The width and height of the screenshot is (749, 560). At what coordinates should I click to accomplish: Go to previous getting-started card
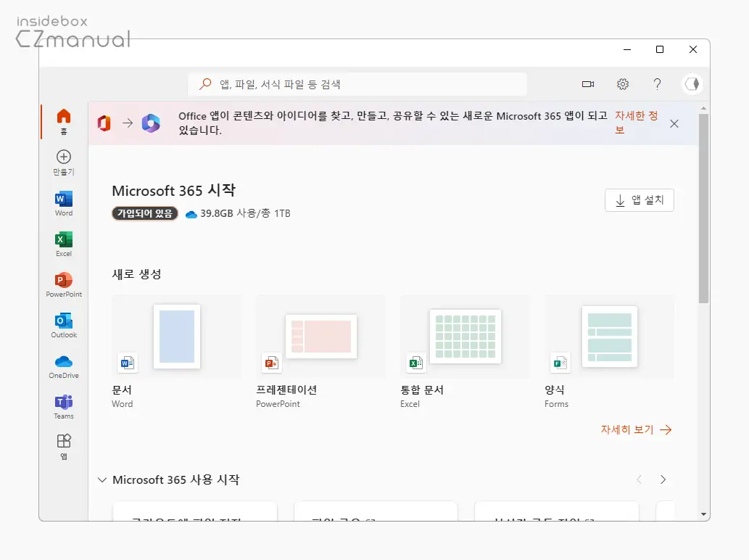[639, 479]
